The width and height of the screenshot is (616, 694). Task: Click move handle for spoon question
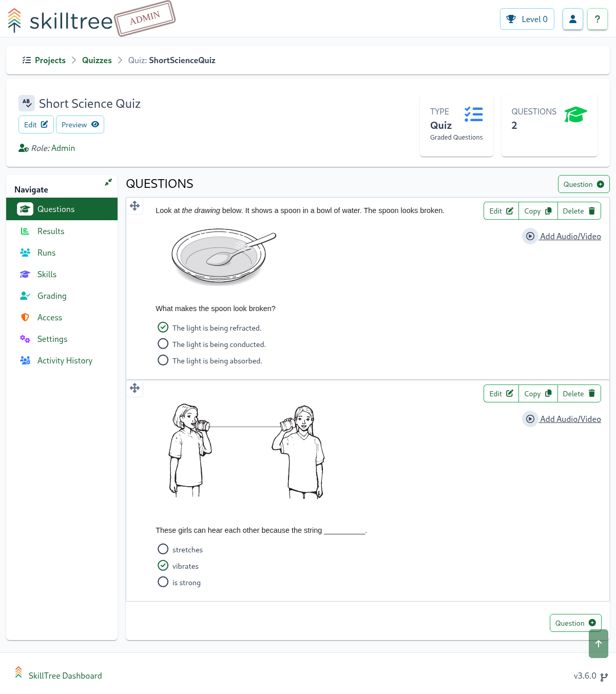pyautogui.click(x=134, y=206)
